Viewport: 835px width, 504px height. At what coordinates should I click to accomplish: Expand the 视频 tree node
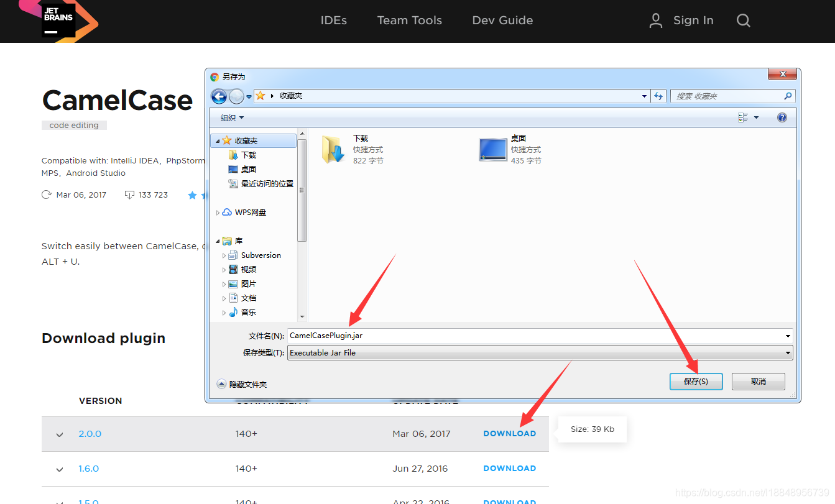(224, 270)
